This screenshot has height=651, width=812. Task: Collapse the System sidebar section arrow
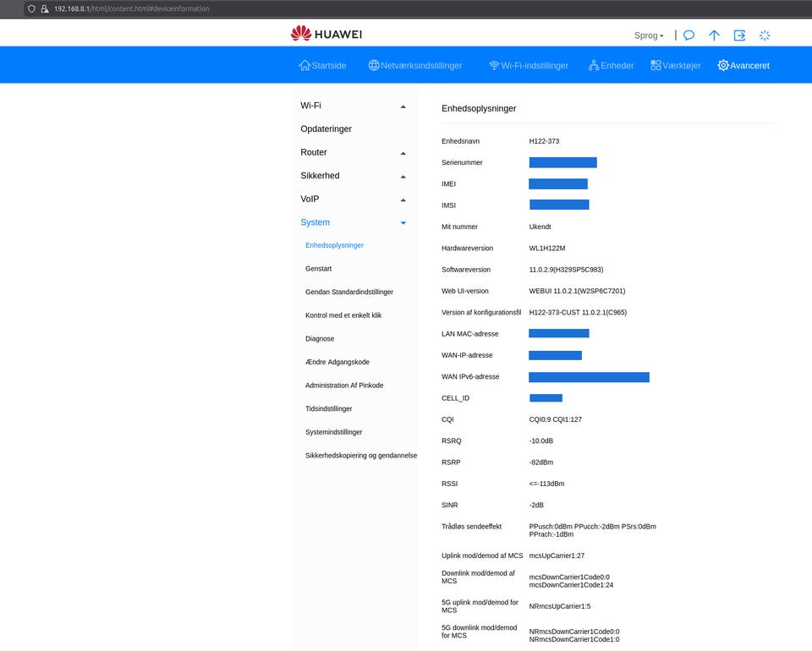[x=403, y=223]
